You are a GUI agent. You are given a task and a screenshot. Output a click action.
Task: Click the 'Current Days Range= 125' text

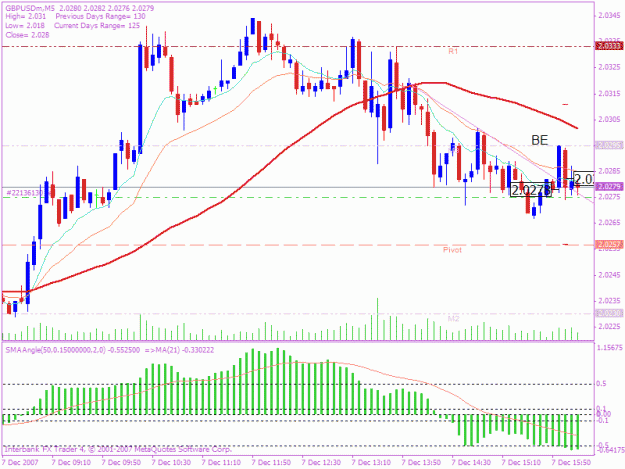[x=97, y=26]
